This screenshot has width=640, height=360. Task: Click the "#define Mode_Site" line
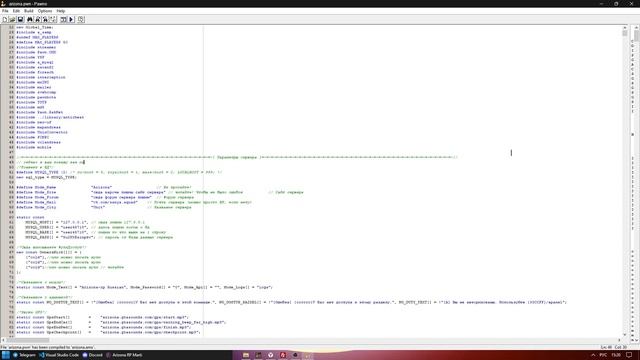tap(160, 192)
